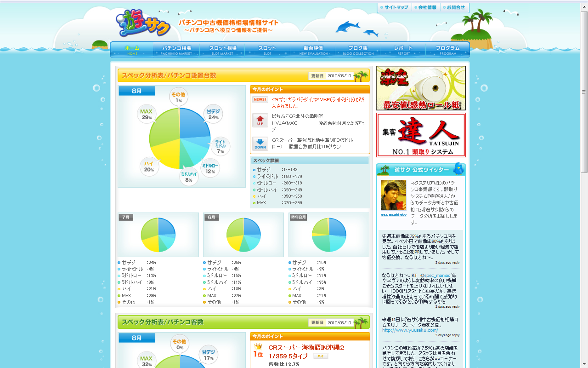Click the scrollbar up arrow
This screenshot has width=588, height=368.
(584, 6)
